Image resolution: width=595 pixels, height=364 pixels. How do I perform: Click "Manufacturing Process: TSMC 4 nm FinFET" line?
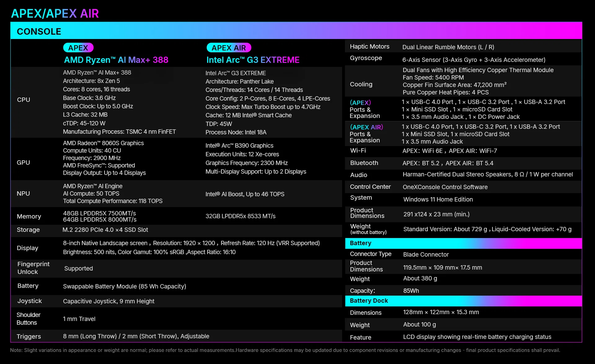(119, 132)
